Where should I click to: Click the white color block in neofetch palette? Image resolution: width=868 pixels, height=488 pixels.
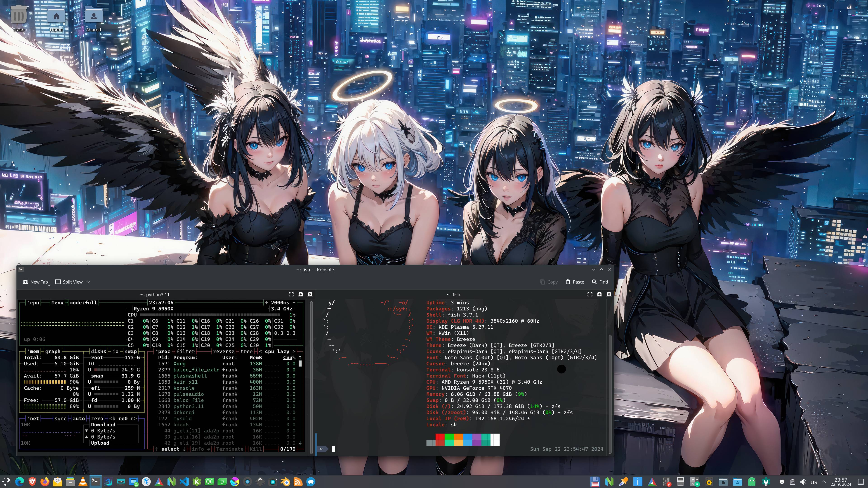pos(495,440)
